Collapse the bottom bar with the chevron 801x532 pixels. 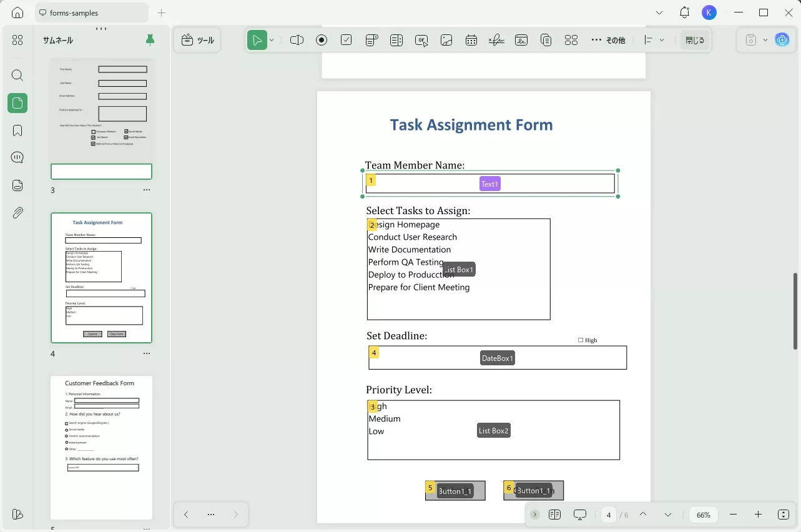[x=535, y=515]
